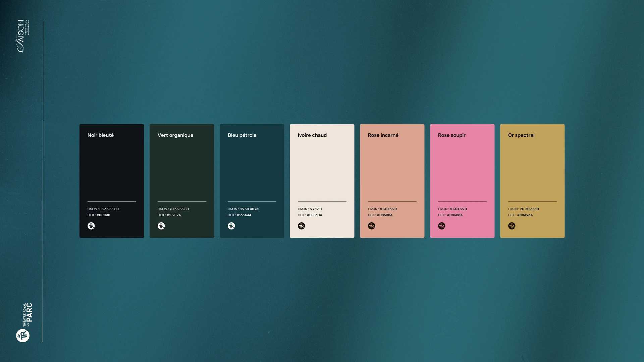Image resolution: width=644 pixels, height=362 pixels.
Task: Click the logo icon on Vert organique card
Action: pos(161,226)
